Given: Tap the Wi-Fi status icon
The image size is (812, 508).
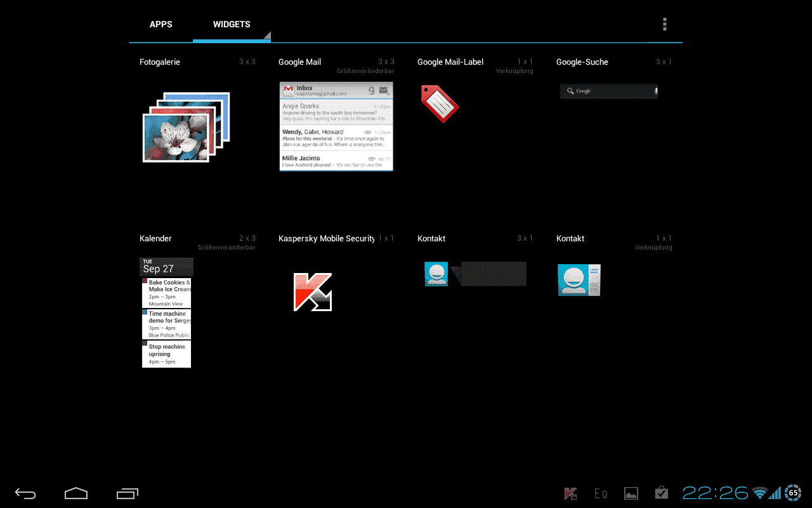Looking at the screenshot, I should 759,493.
